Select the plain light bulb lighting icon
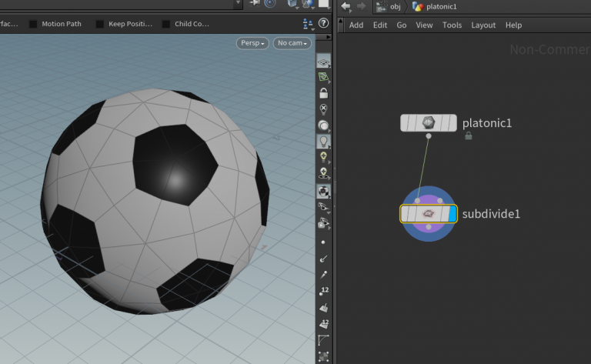Screen dimensions: 591x364 pyautogui.click(x=323, y=142)
